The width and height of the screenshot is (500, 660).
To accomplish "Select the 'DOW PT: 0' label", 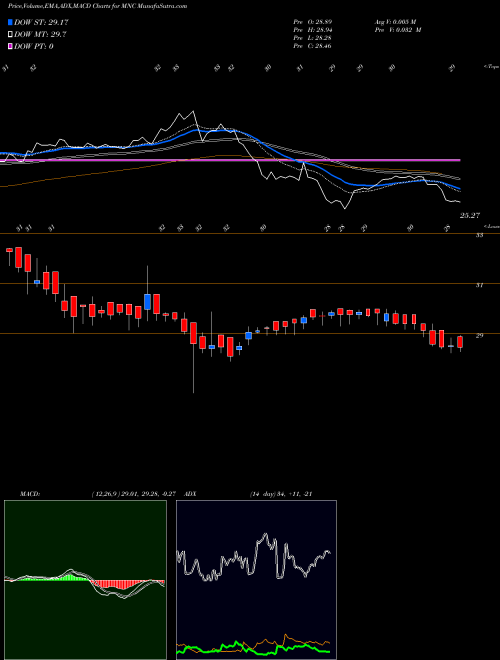I will tap(34, 46).
